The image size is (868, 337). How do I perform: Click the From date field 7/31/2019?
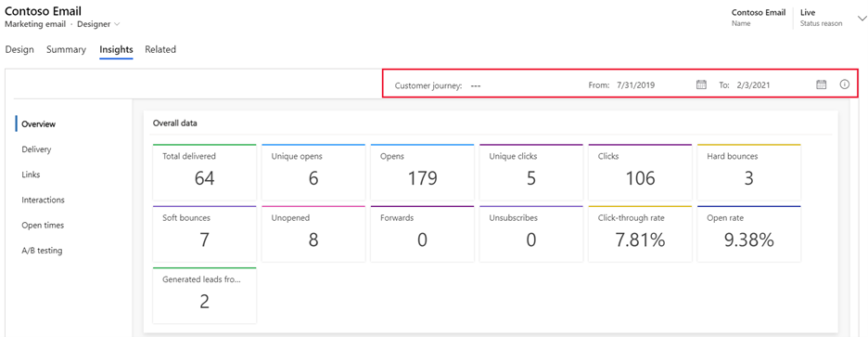636,85
